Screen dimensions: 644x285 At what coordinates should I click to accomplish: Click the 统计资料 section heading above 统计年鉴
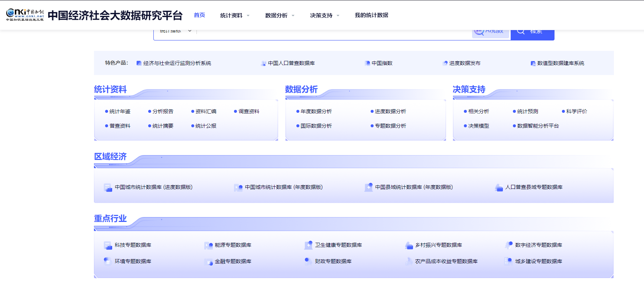[x=110, y=89]
